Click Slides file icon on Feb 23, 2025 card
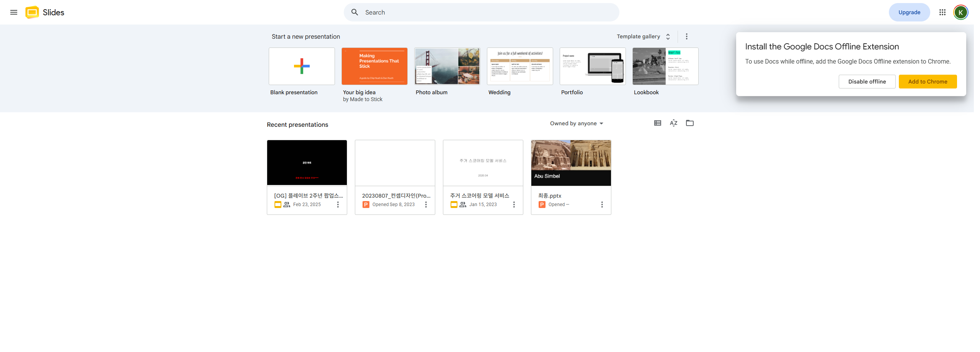980x352 pixels. tap(278, 205)
